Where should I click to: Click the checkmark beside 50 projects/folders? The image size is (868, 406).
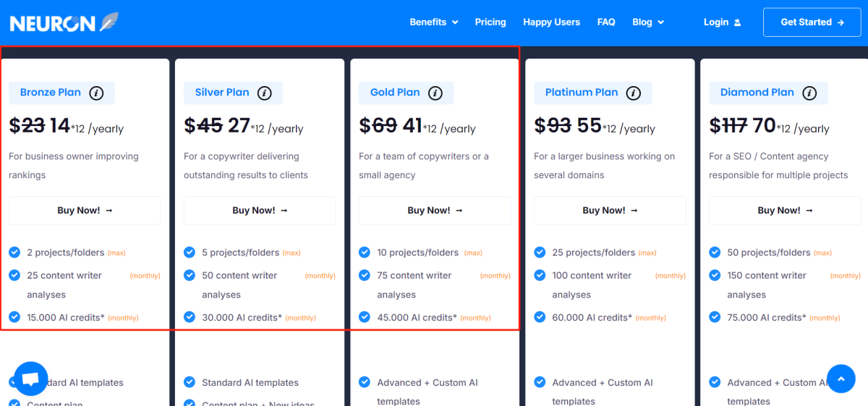click(x=715, y=253)
